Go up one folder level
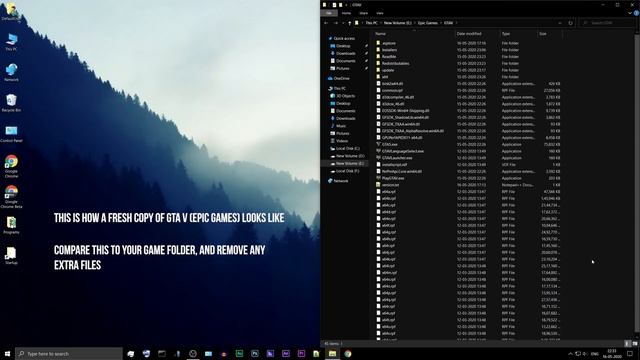640x360 pixels. [349, 23]
